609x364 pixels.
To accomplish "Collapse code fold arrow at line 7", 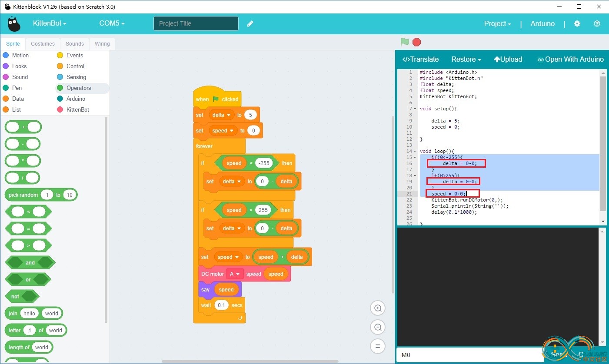I will click(416, 109).
